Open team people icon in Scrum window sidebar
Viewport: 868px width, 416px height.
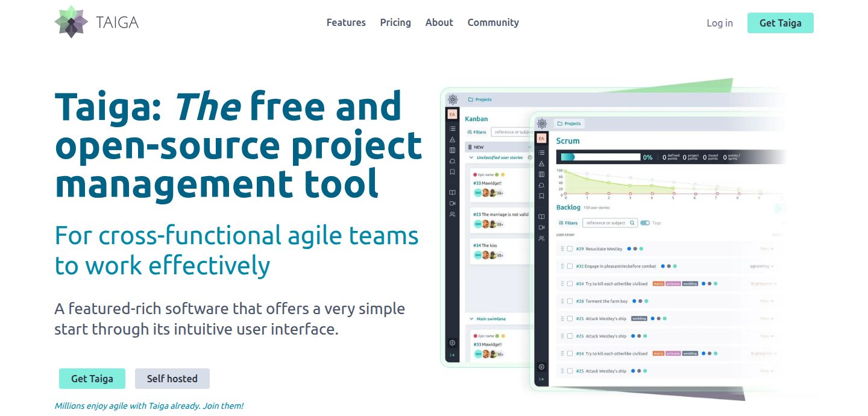541,238
